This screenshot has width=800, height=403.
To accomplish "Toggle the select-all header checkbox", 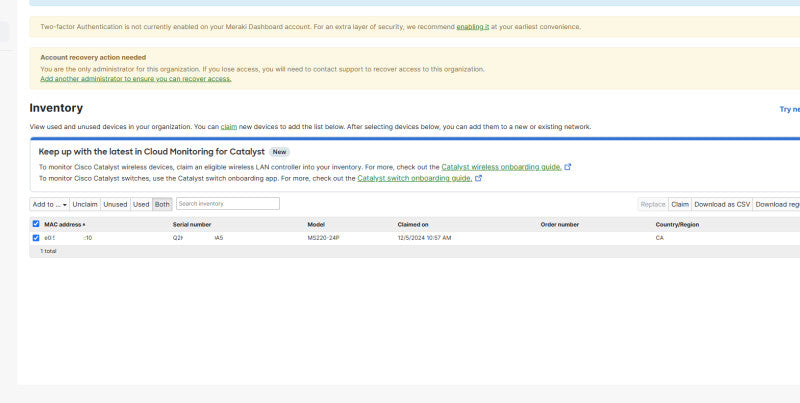I will tap(36, 223).
